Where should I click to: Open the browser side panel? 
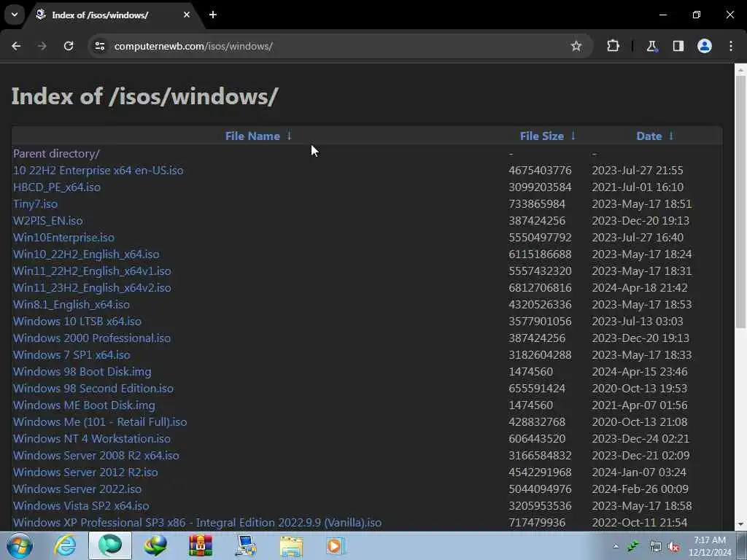[678, 46]
